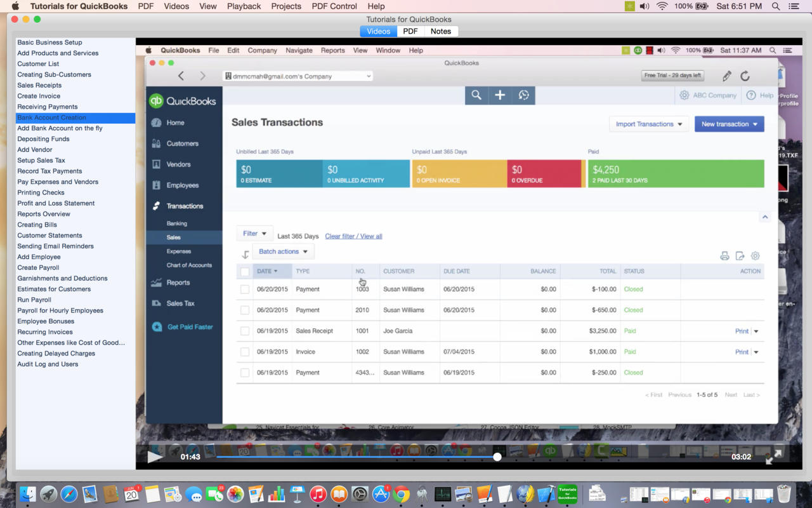Check the Payment 1003 row checkbox
Screen dimensions: 812x508
click(245, 289)
